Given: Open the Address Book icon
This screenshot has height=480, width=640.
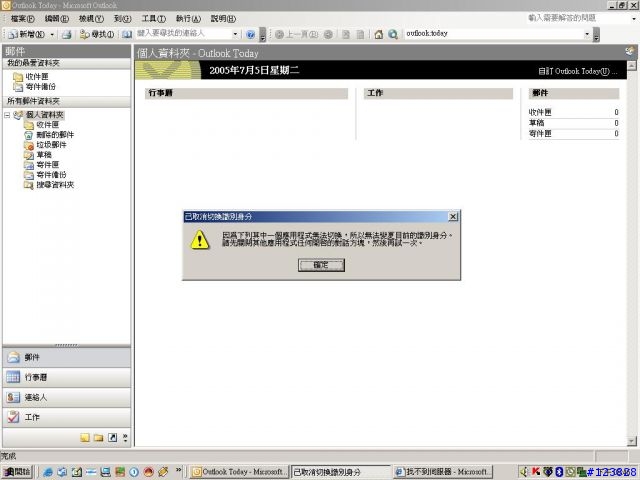Looking at the screenshot, I should pyautogui.click(x=127, y=34).
